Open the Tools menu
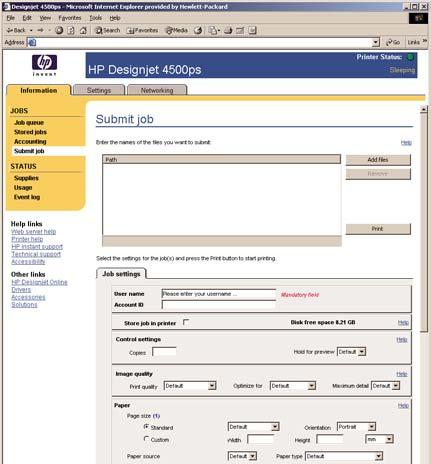 95,18
